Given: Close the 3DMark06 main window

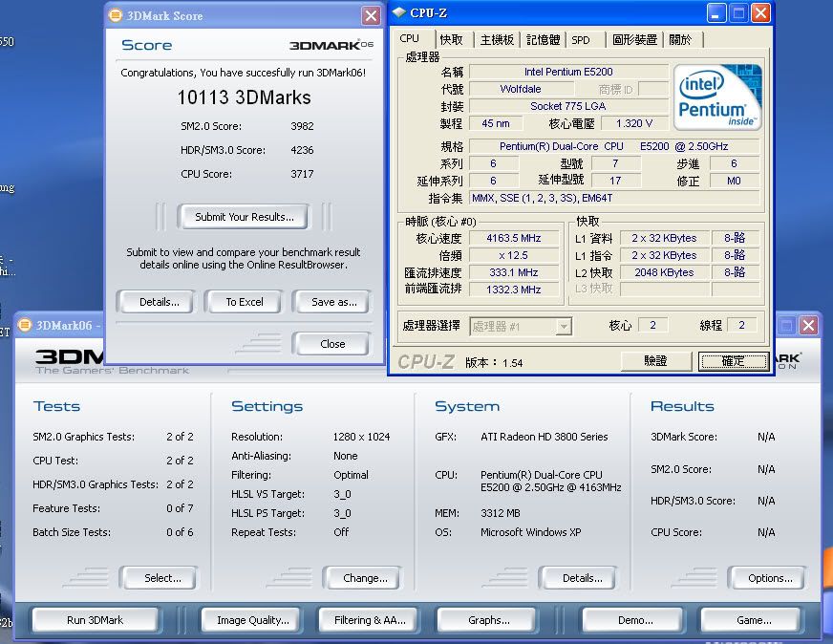Looking at the screenshot, I should click(x=808, y=325).
